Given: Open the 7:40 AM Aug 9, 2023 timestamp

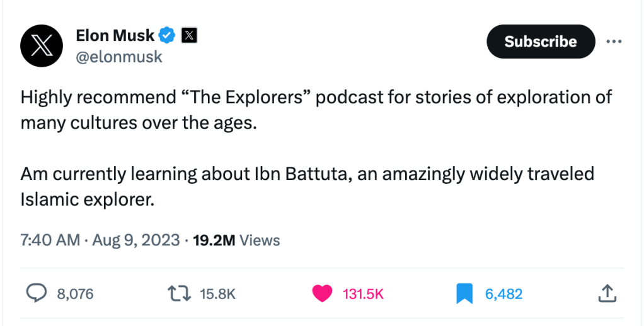Looking at the screenshot, I should point(100,240).
